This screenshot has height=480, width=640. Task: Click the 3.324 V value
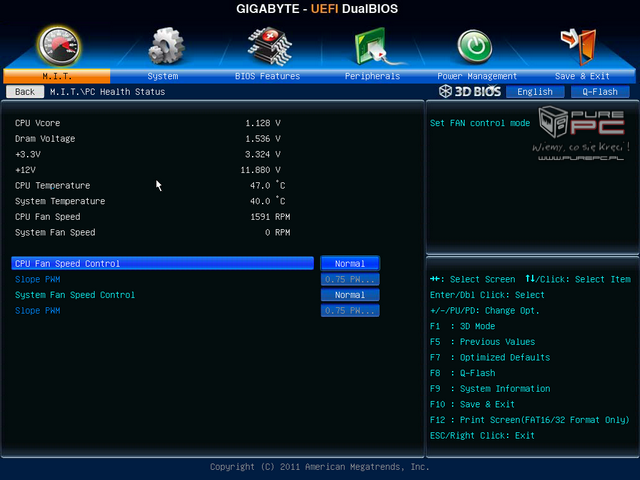(263, 154)
